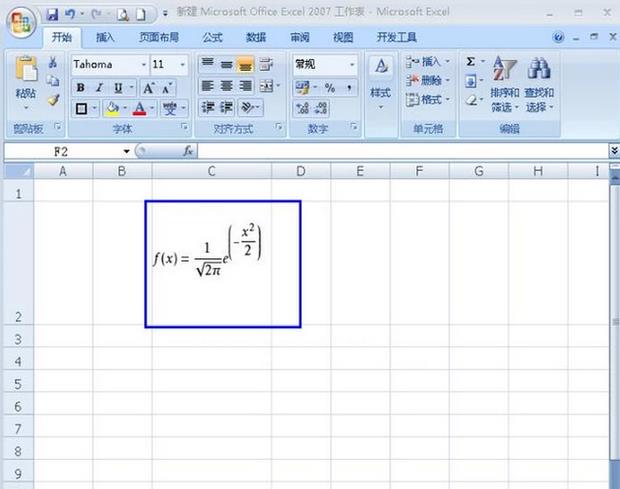This screenshot has width=620, height=489.
Task: Click the Office button
Action: coord(20,22)
